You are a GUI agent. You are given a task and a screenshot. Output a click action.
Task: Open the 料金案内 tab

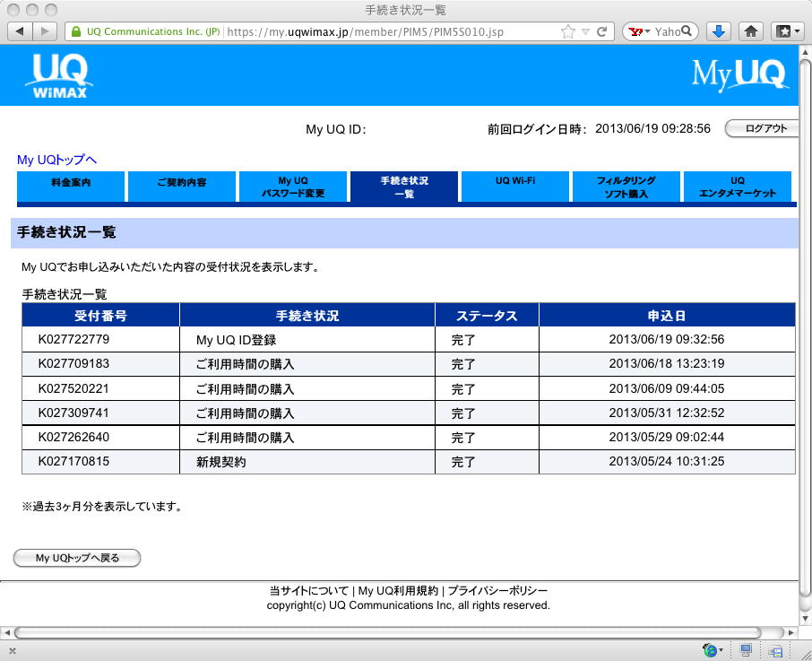[71, 187]
